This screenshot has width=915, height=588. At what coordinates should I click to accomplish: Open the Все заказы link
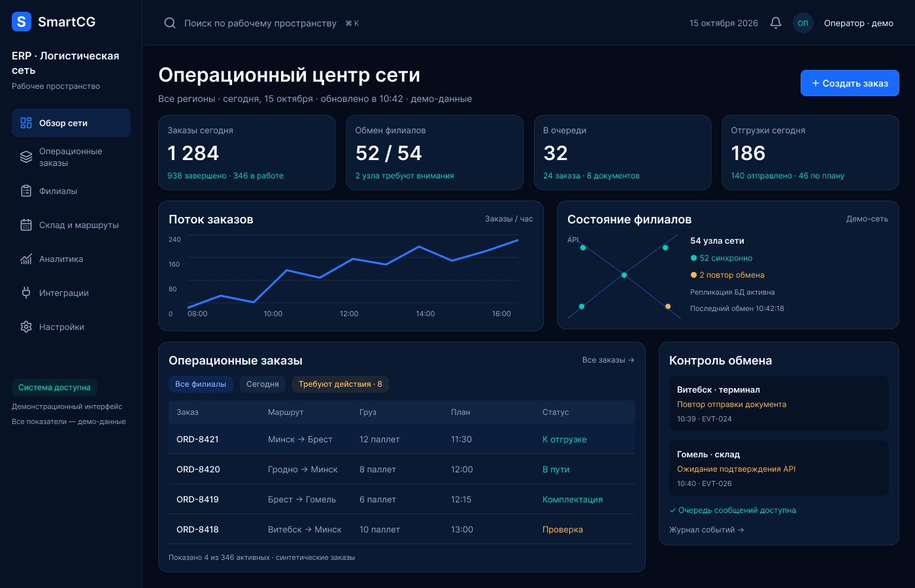(608, 360)
